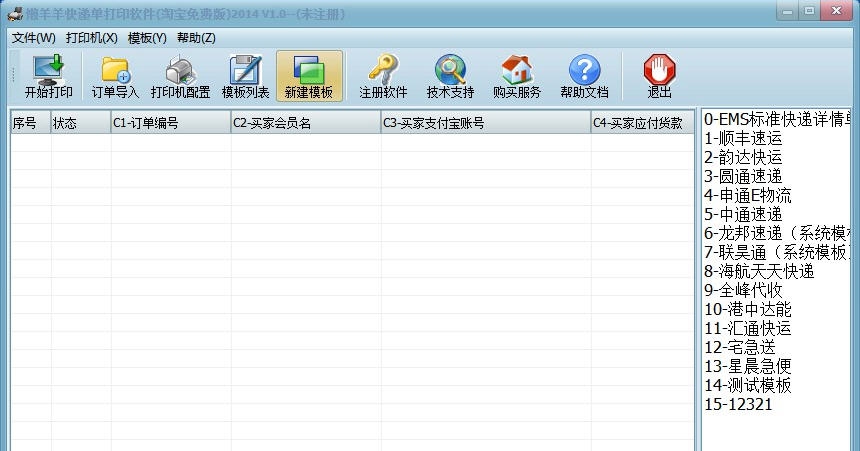Click the 开始打印 start printing icon
The image size is (860, 451).
[49, 76]
